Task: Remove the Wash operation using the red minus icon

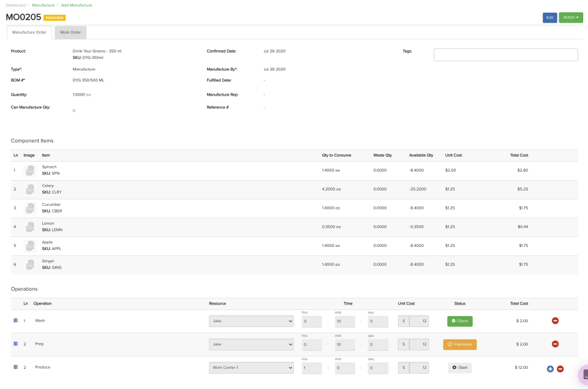Action: [x=555, y=320]
